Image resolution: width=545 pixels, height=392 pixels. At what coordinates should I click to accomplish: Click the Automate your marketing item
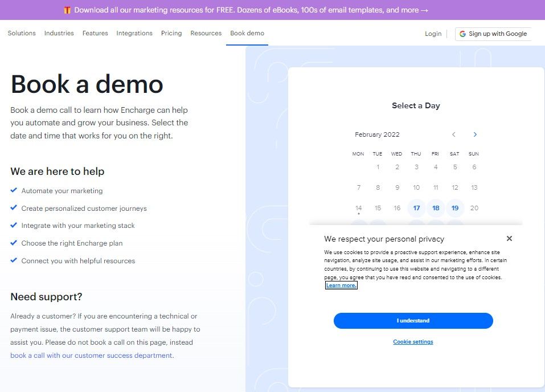[62, 191]
